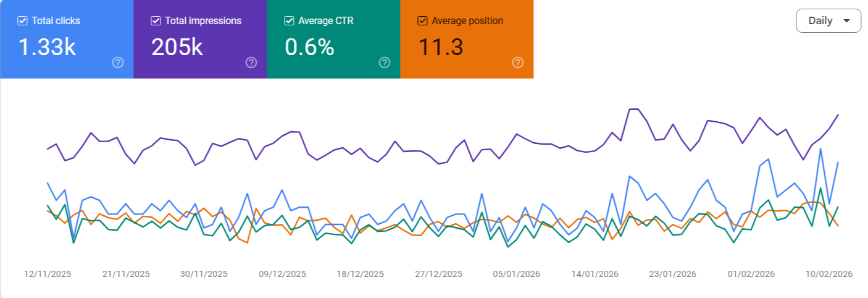This screenshot has height=298, width=868.
Task: Toggle the Total impressions checkbox
Action: coord(156,21)
